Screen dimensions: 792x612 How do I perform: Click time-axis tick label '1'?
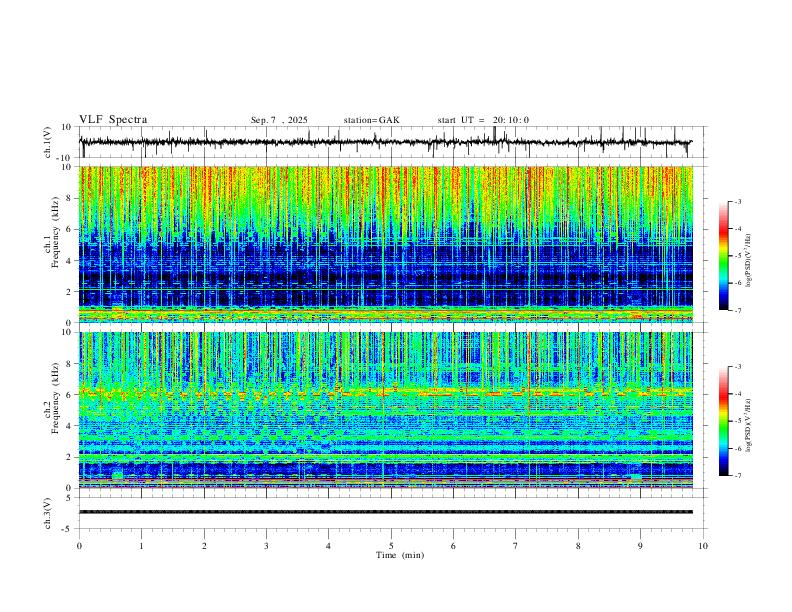(x=141, y=546)
